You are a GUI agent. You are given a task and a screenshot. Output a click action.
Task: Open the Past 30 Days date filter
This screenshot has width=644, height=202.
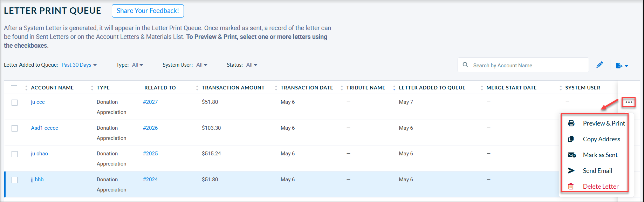click(x=79, y=65)
